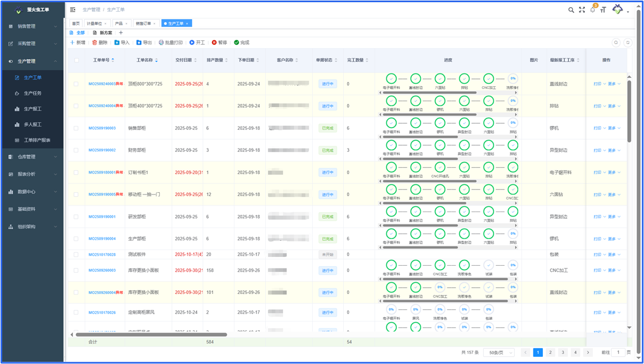Click the 开工 start button in toolbar
This screenshot has height=364, width=644.
pos(197,43)
